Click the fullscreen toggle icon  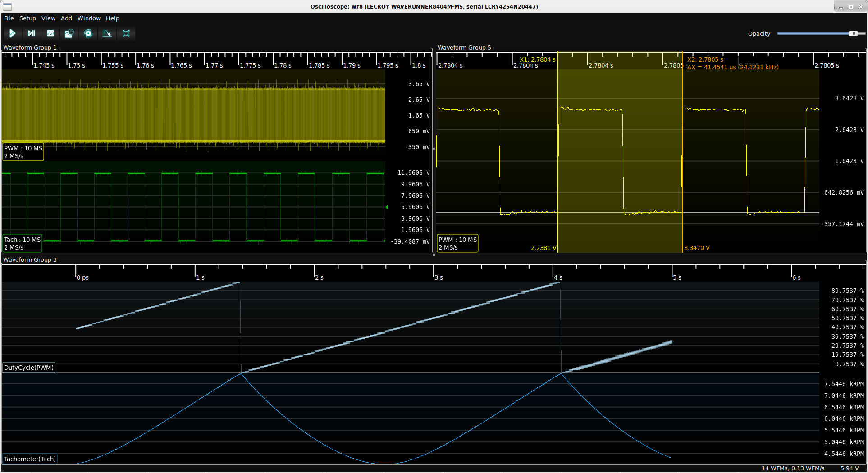[x=126, y=33]
